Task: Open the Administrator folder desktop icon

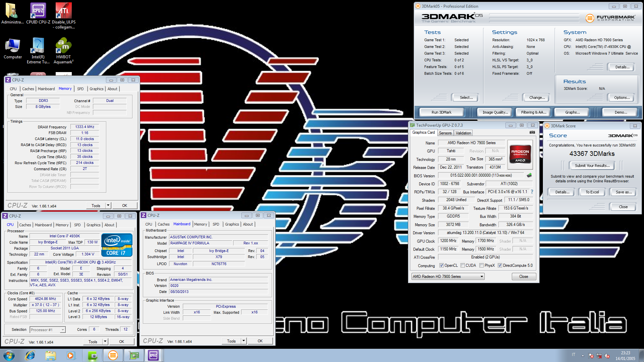Action: point(12,13)
